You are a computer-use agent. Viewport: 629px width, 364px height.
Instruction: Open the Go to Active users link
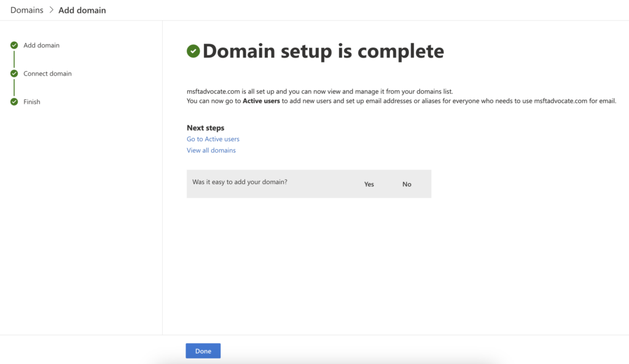(213, 139)
